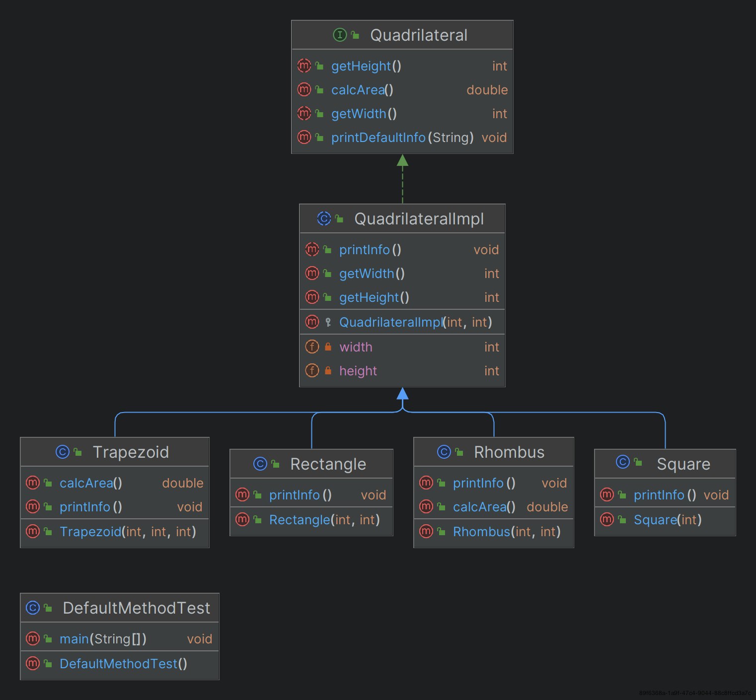Click printDefaultInfo(String) method

(x=402, y=138)
